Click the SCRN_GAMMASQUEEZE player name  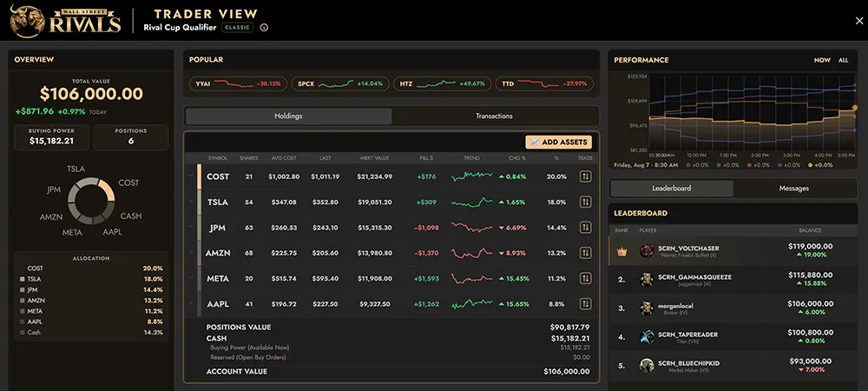tap(694, 276)
